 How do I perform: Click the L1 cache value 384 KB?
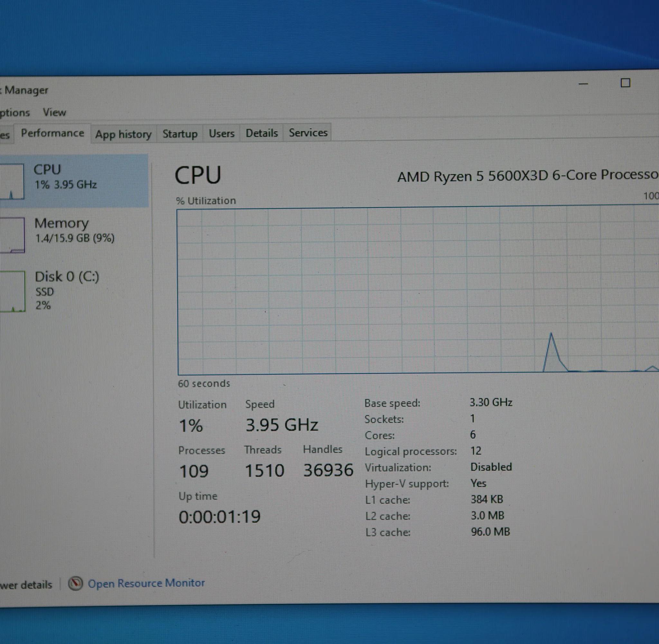pyautogui.click(x=487, y=499)
